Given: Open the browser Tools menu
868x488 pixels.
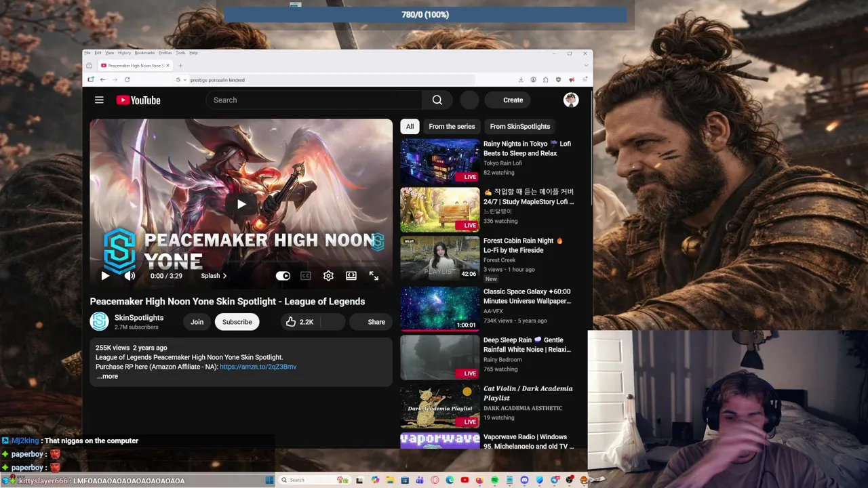Looking at the screenshot, I should 180,53.
